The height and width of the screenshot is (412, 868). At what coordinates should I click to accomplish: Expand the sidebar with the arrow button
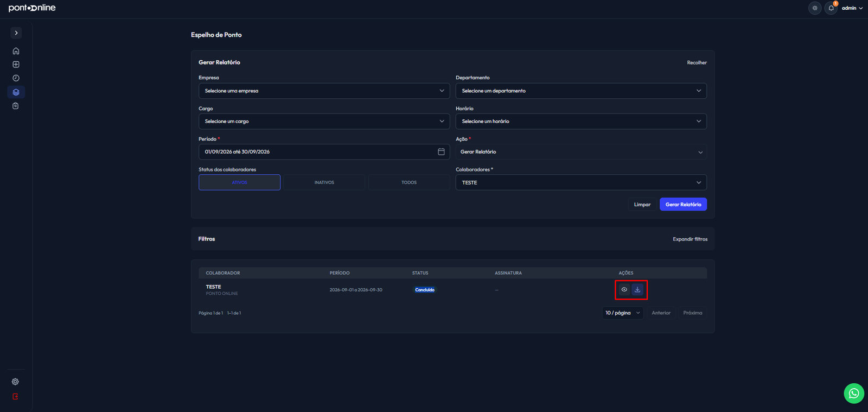(16, 33)
